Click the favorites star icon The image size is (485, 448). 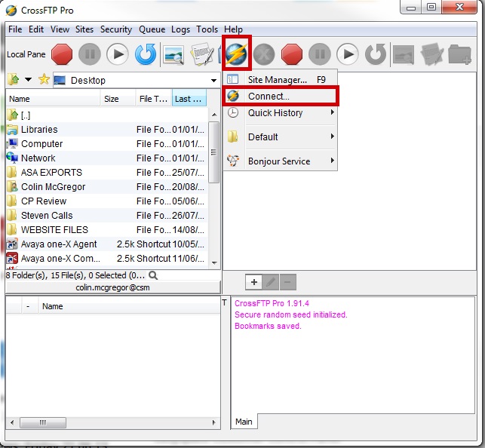43,80
